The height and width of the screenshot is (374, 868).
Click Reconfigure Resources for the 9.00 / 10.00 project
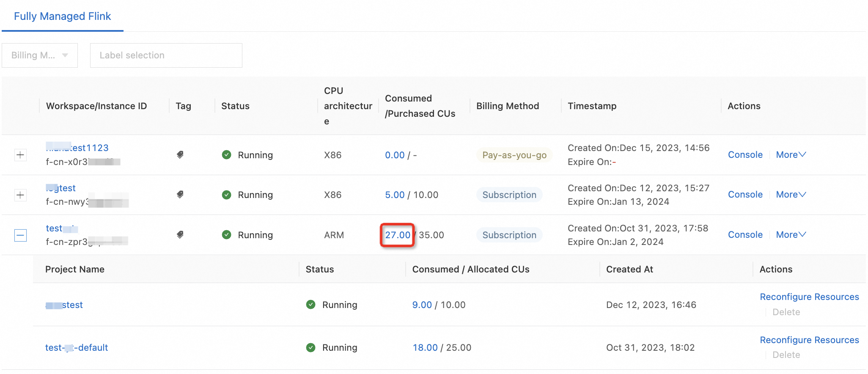pos(809,297)
